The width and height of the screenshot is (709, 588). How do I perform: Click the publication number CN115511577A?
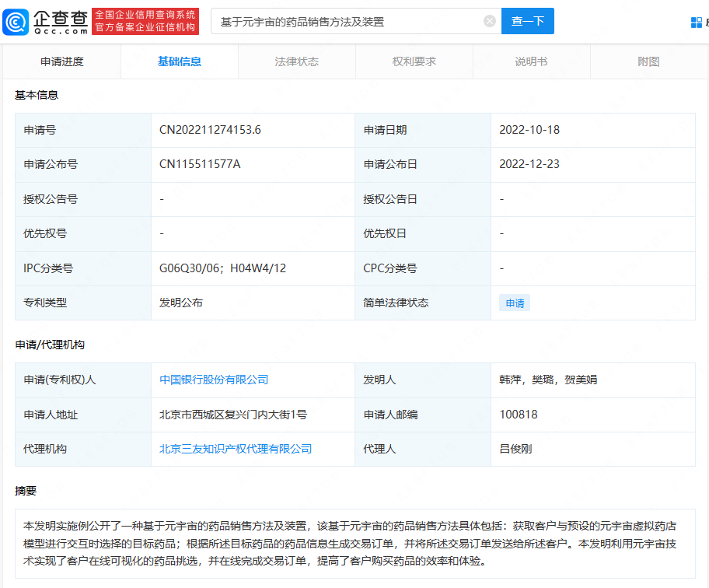tap(200, 164)
